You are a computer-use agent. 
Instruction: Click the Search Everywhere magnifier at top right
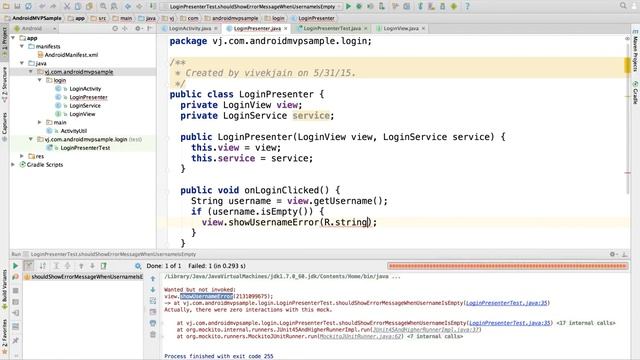point(623,6)
